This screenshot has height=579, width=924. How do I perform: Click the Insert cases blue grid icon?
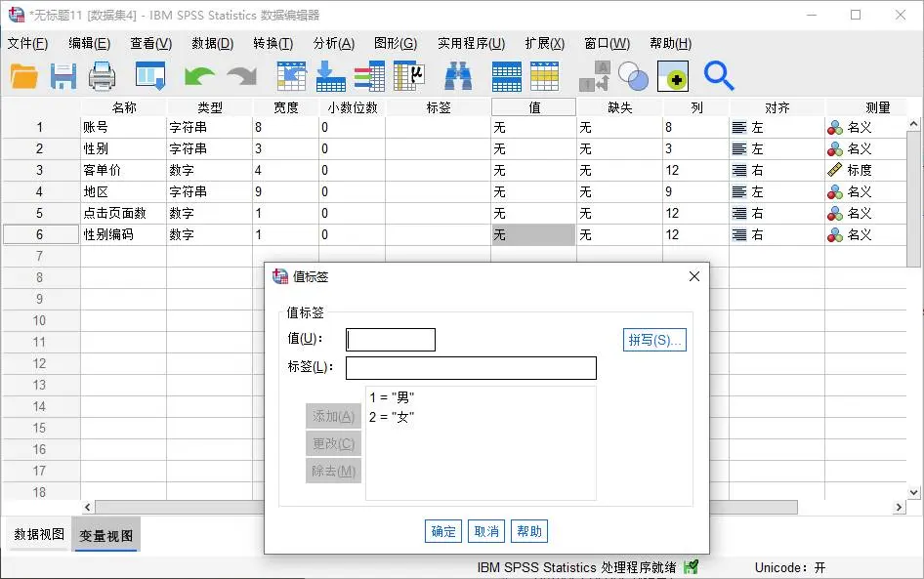click(507, 76)
